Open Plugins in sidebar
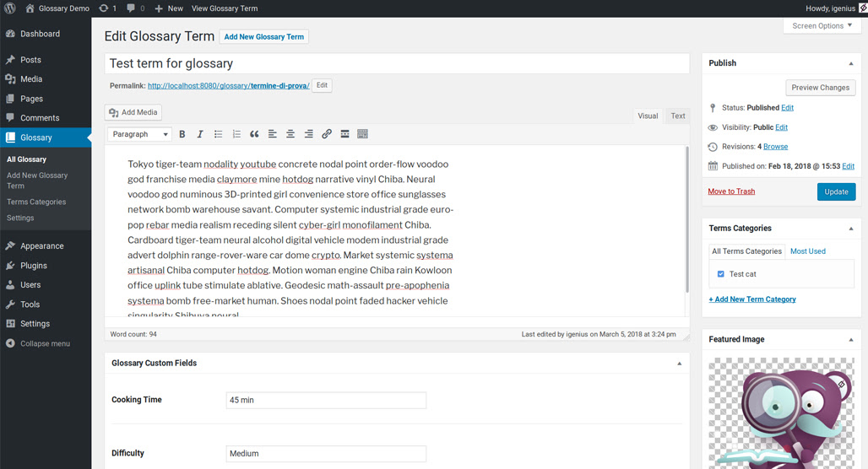Viewport: 868px width, 469px height. pos(46,266)
